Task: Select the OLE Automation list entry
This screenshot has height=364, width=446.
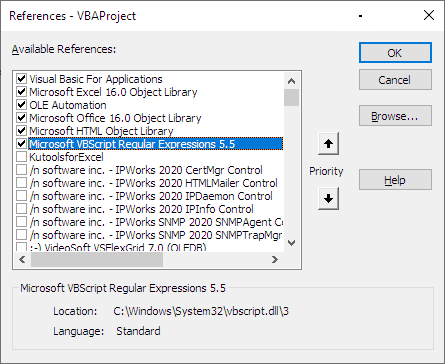Action: (x=68, y=105)
